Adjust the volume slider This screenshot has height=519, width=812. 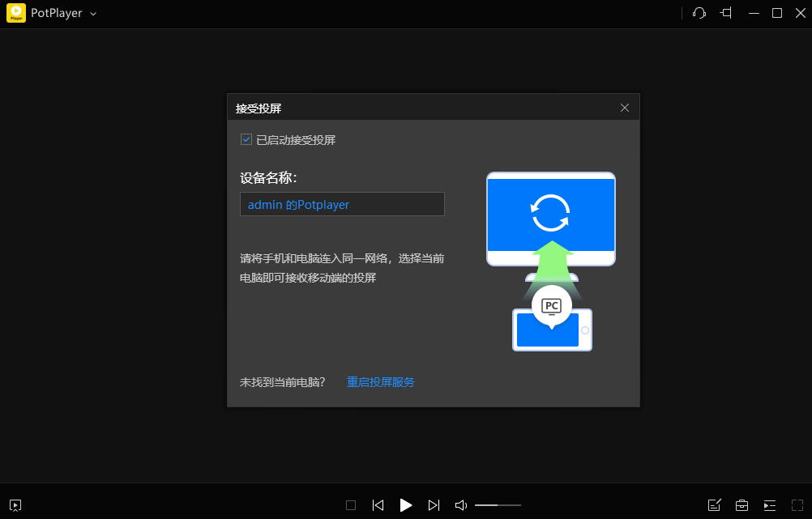tap(498, 504)
